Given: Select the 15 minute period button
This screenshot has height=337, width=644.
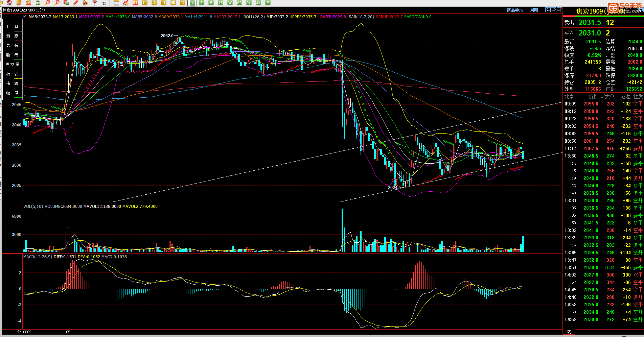Looking at the screenshot, I should click(x=221, y=3).
